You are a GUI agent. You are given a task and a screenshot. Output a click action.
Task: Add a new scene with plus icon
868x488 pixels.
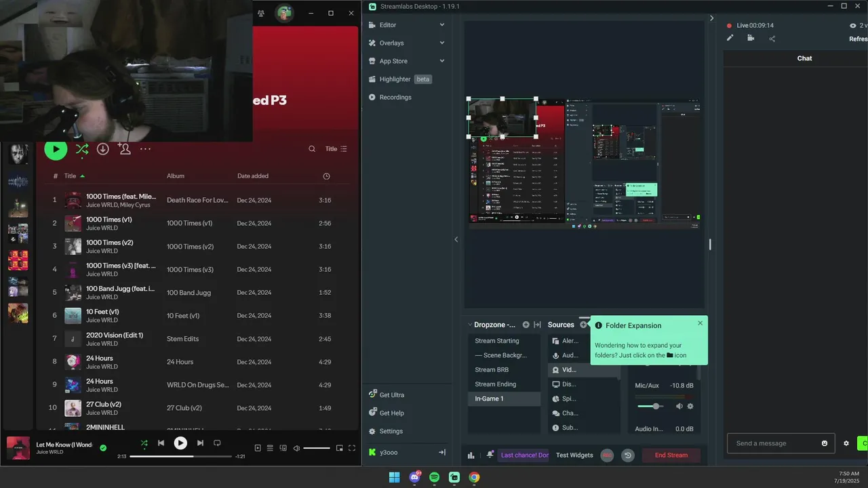click(526, 325)
